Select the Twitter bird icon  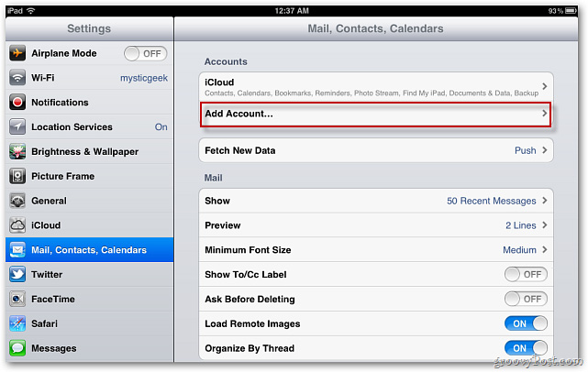(17, 274)
